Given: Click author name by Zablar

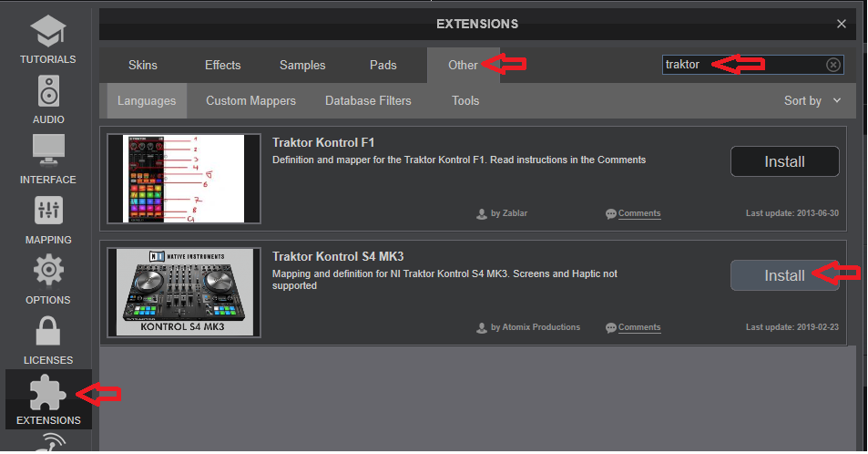Looking at the screenshot, I should click(x=509, y=213).
